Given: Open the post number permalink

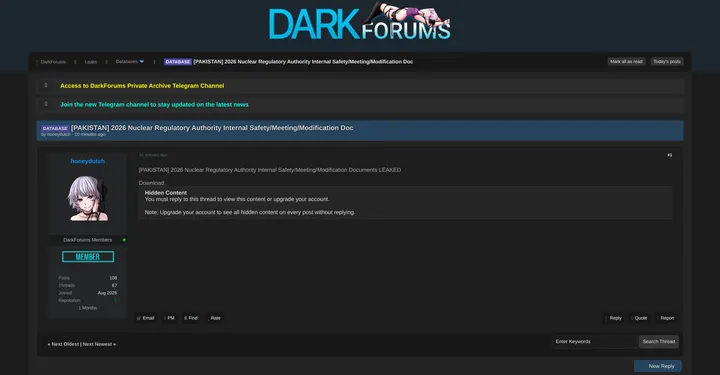Looking at the screenshot, I should [669, 155].
